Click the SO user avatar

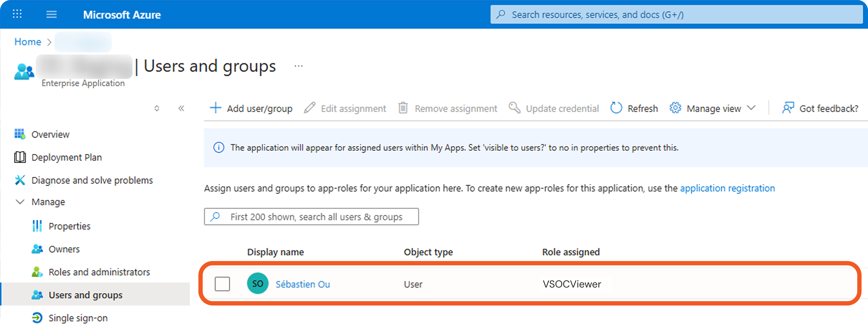pyautogui.click(x=257, y=284)
